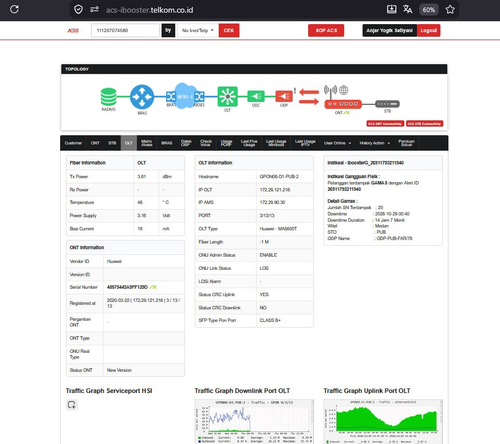Click the SOP ACS button
Screen dimensions: 500x444
pyautogui.click(x=326, y=30)
